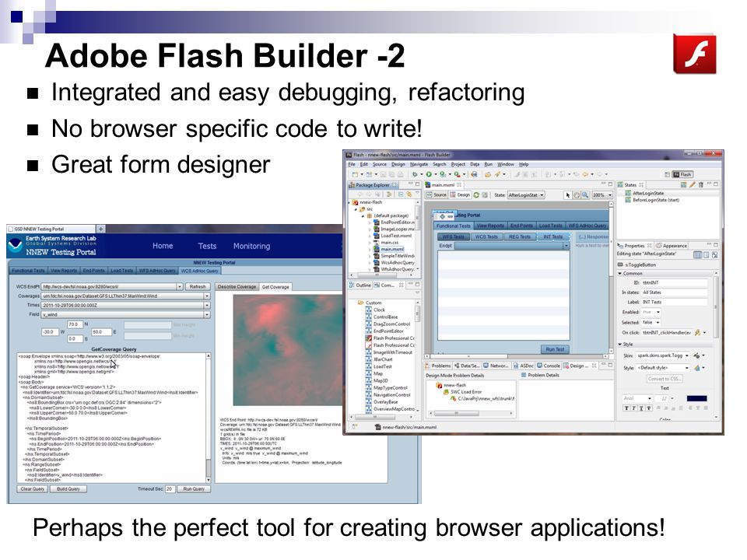Open the File menu in Flash Builder
Viewport: 747px width, 560px height.
(x=352, y=164)
